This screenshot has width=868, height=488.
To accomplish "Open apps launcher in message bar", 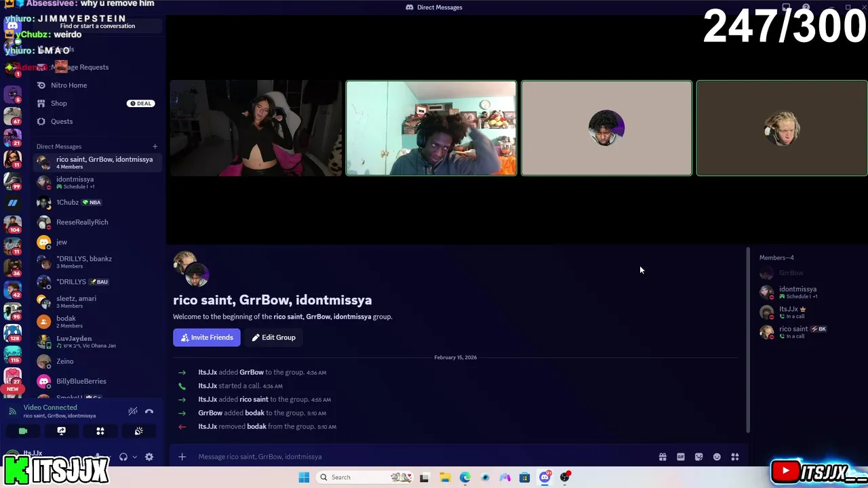I will coord(734,457).
